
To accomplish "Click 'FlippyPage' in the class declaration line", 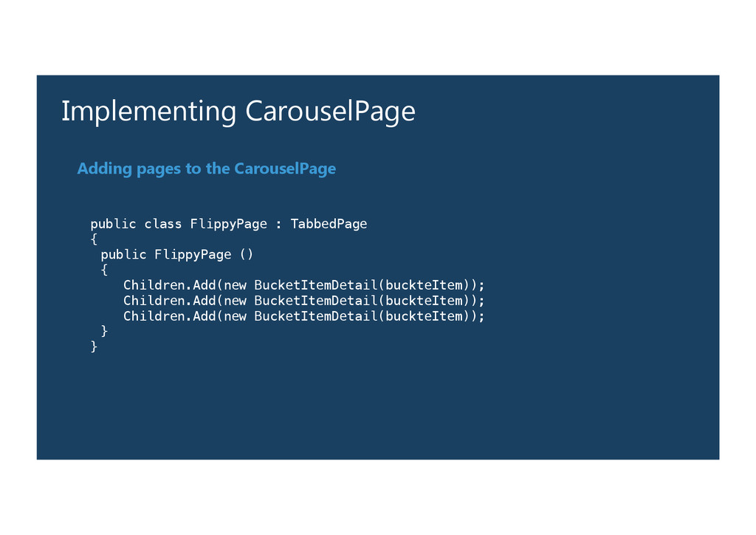I will click(x=228, y=223).
